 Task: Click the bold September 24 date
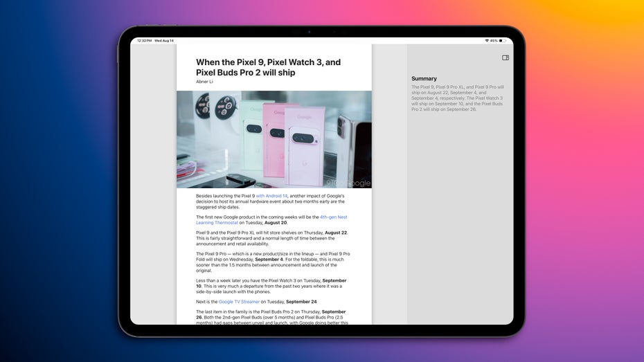click(x=301, y=302)
